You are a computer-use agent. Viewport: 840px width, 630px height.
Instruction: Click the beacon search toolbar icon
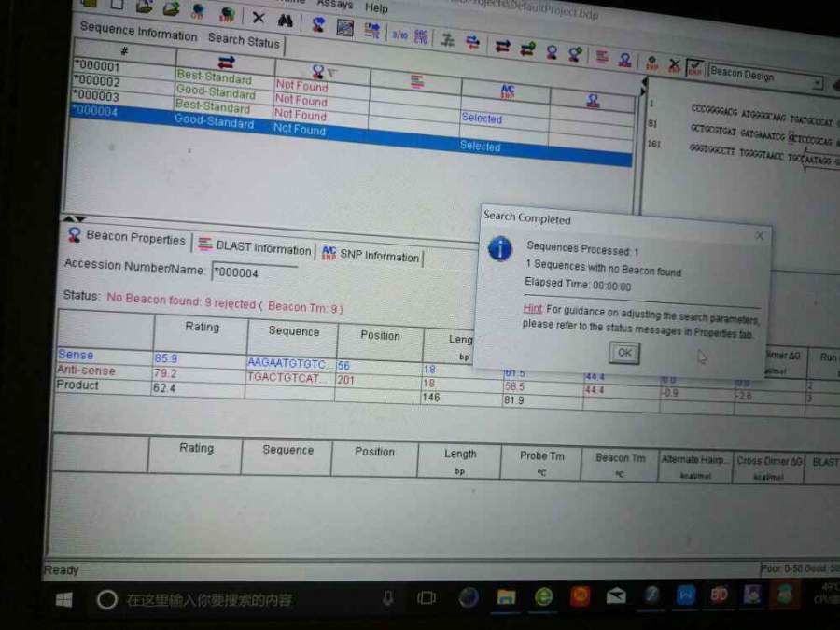(x=318, y=24)
